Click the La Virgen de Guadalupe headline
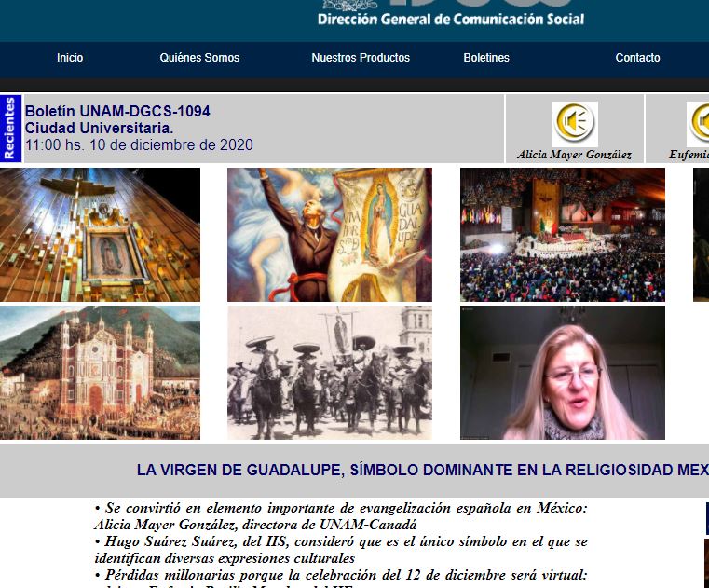Viewport: 709px width, 588px height. [x=423, y=470]
